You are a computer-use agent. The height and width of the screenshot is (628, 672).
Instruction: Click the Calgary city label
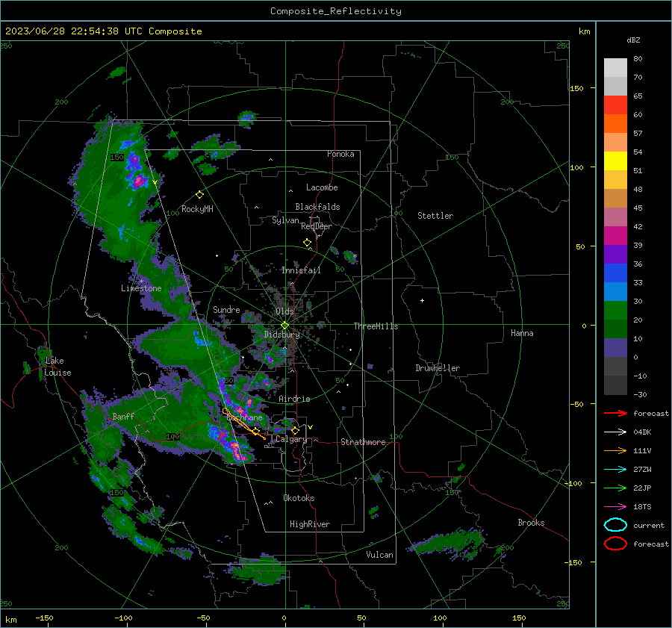291,439
